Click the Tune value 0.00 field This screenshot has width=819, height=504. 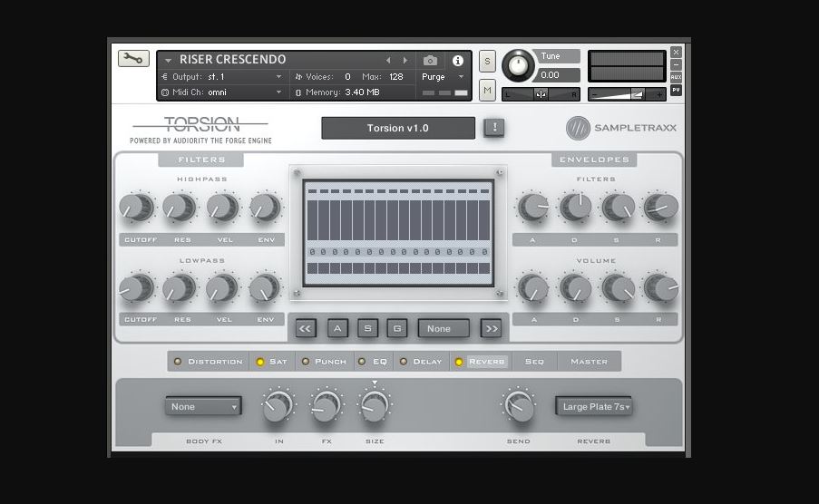[558, 75]
